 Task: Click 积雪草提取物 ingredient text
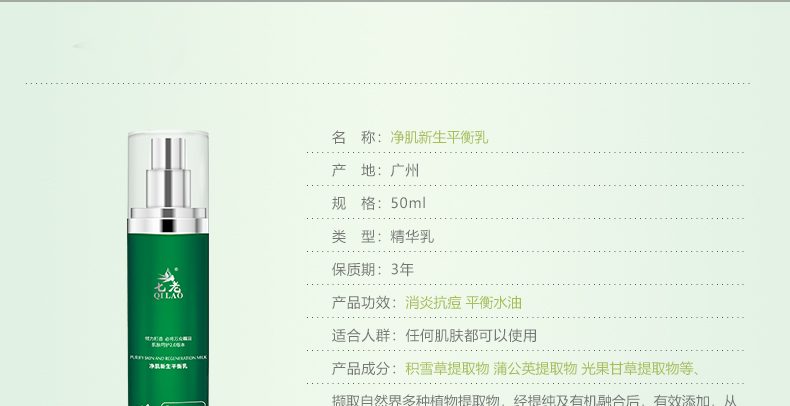[x=447, y=369]
